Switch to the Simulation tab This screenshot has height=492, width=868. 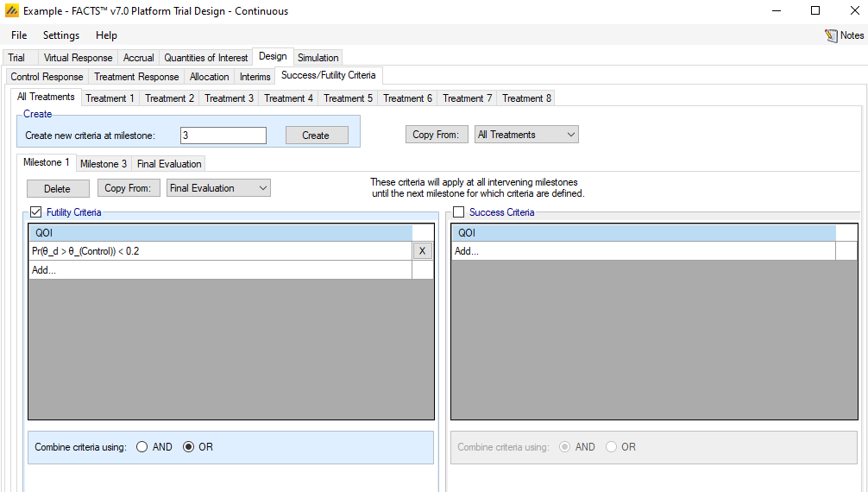pos(318,58)
